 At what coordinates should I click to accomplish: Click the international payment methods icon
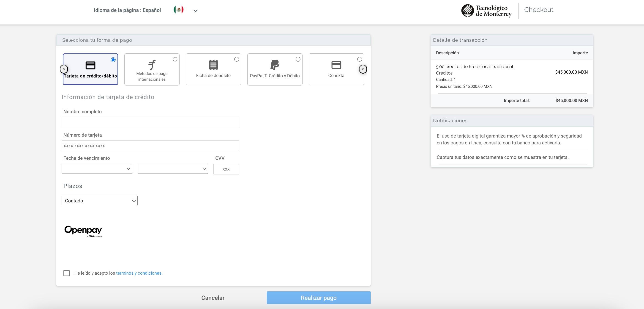coord(152,65)
